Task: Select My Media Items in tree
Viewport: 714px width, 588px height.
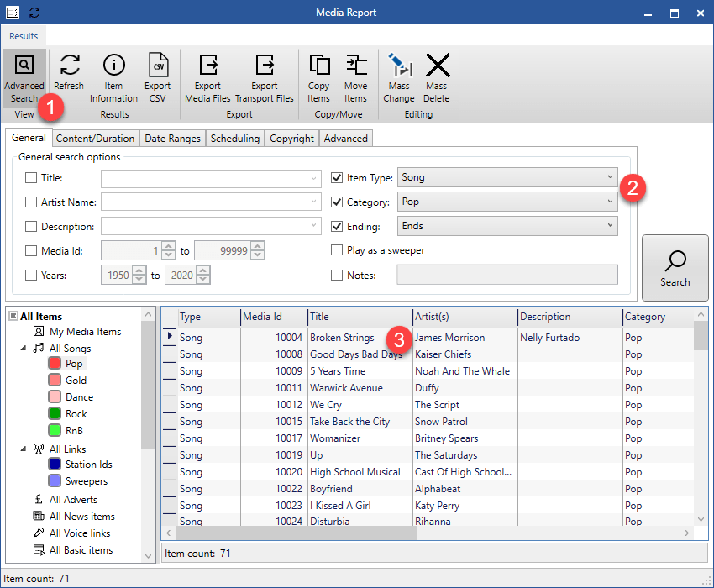Action: click(85, 332)
